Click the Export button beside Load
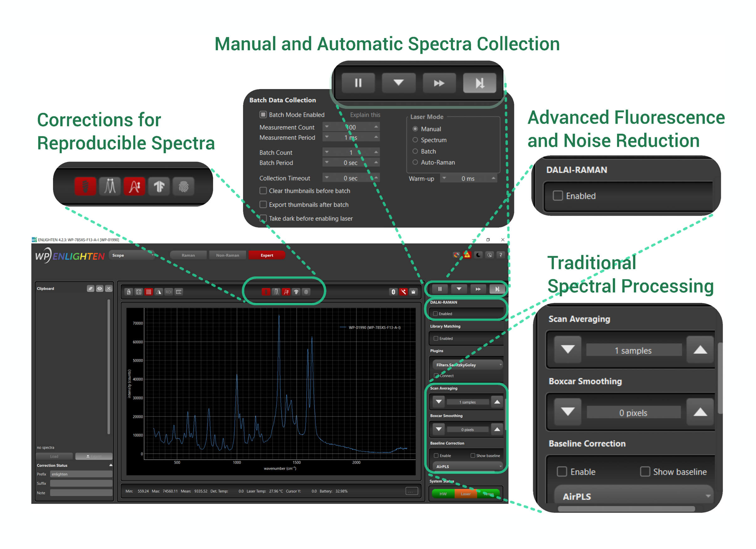The height and width of the screenshot is (549, 756). (x=94, y=457)
